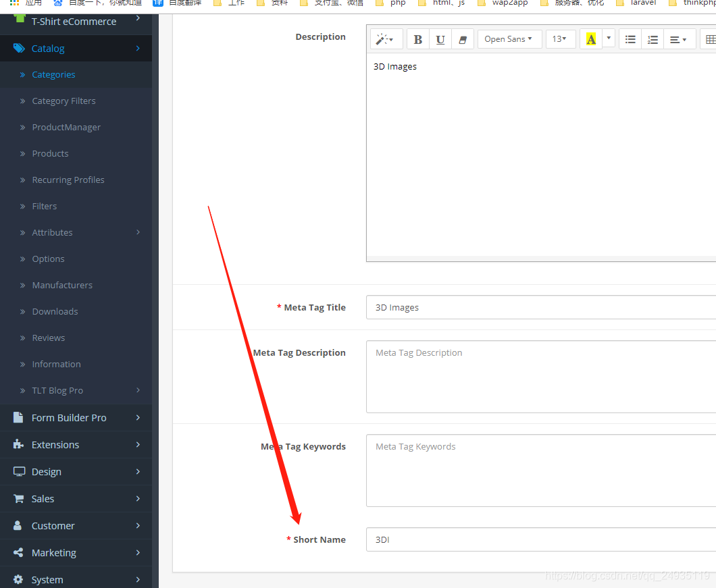Open the table insertion tool
716x588 pixels.
point(709,38)
